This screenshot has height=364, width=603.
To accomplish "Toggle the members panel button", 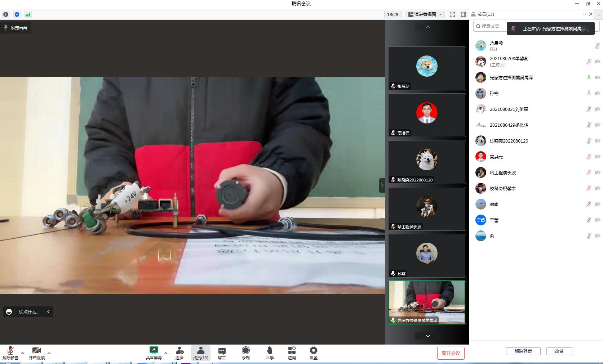I will [x=200, y=353].
